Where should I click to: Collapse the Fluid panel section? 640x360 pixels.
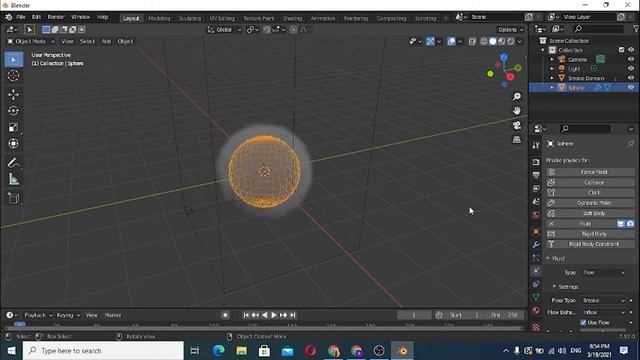tap(548, 258)
